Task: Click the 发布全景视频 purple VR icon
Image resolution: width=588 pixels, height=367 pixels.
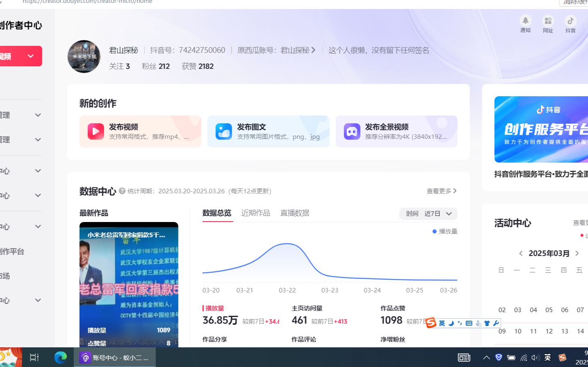Action: (x=352, y=131)
